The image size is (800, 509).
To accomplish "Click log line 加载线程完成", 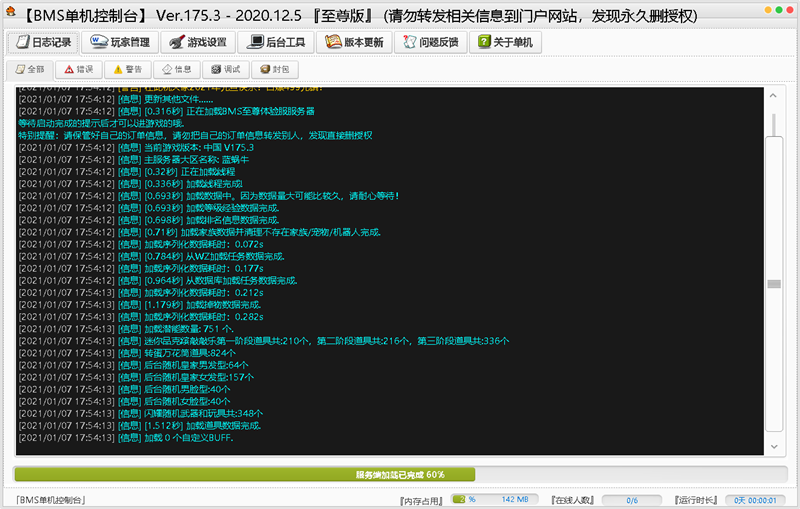I will pos(130,184).
